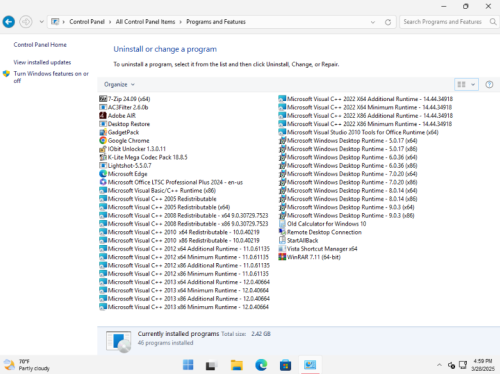This screenshot has width=500, height=374.
Task: Click the Search Programs and Features field
Action: (x=445, y=22)
